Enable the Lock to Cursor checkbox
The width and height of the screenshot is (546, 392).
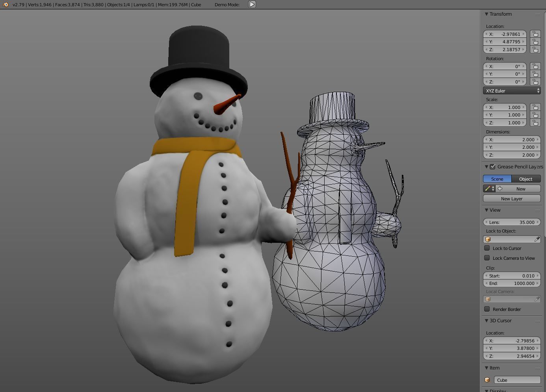(x=487, y=248)
